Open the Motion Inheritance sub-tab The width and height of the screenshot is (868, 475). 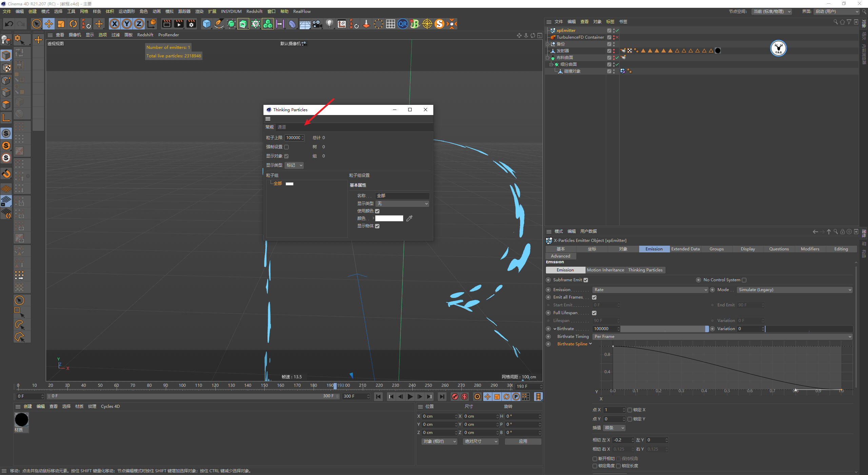click(x=605, y=270)
